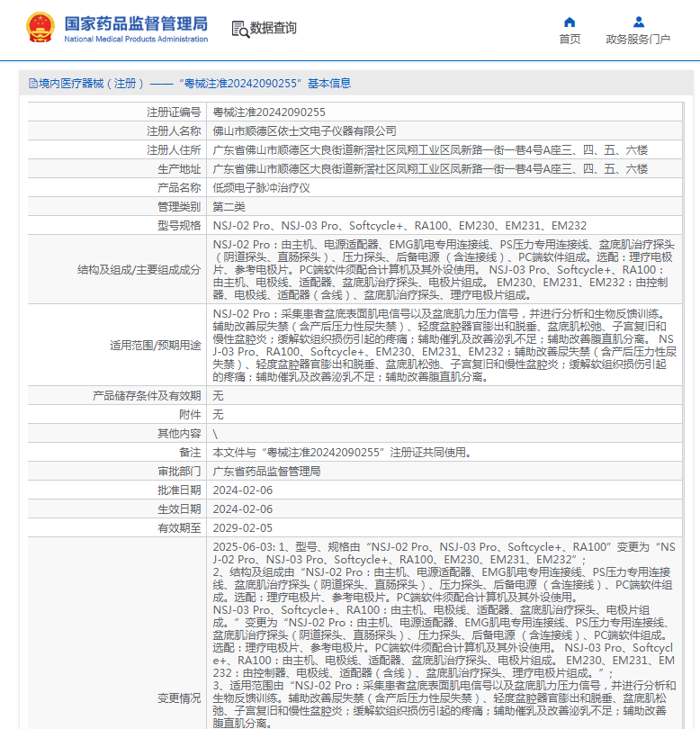Click the 注册证编号 row label
The width and height of the screenshot is (700, 729).
click(174, 112)
